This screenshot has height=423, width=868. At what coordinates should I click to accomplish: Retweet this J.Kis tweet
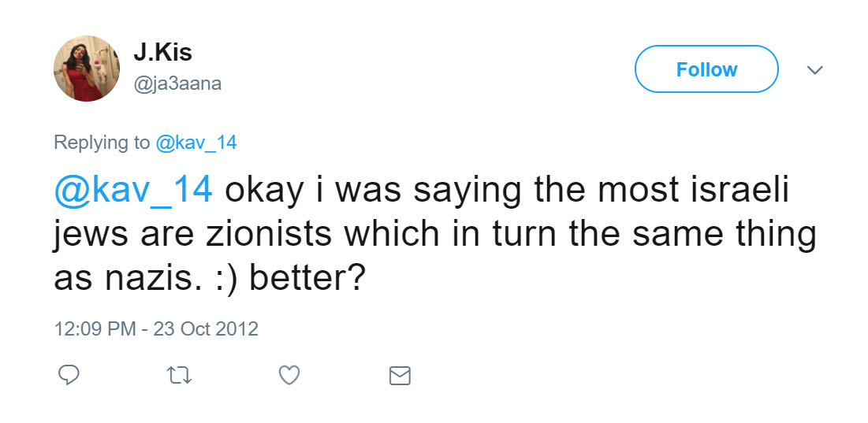(179, 375)
